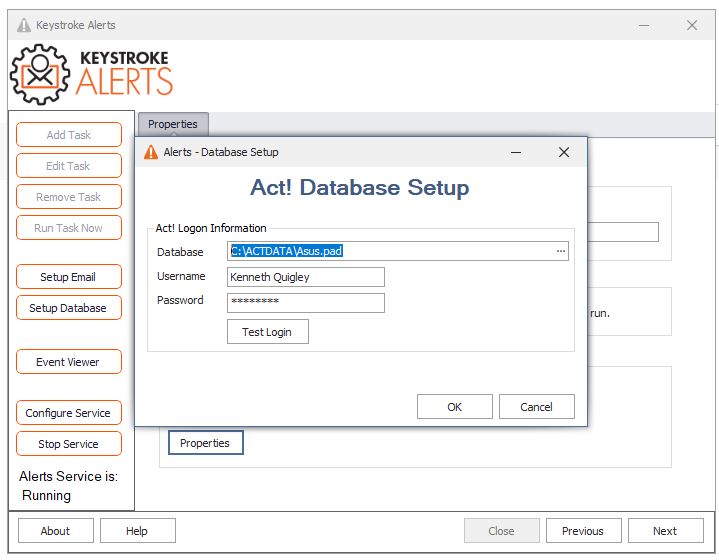Image resolution: width=719 pixels, height=560 pixels.
Task: Click in the Username field
Action: 306,277
